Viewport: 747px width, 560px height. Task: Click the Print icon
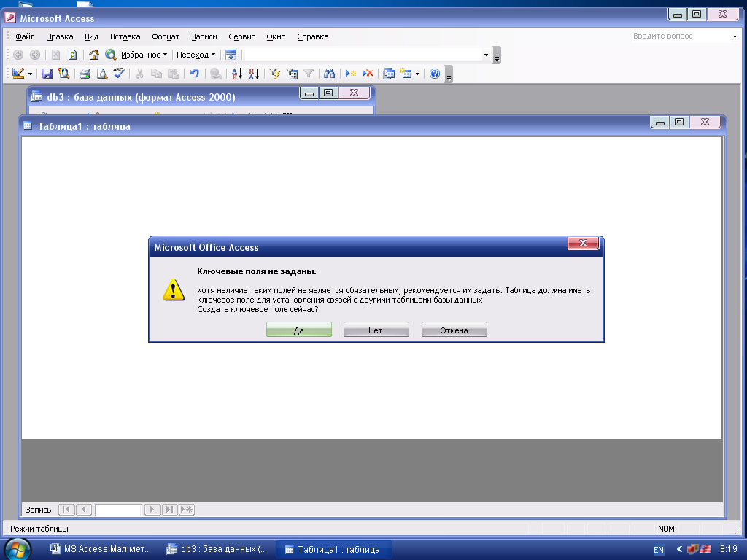(x=85, y=74)
